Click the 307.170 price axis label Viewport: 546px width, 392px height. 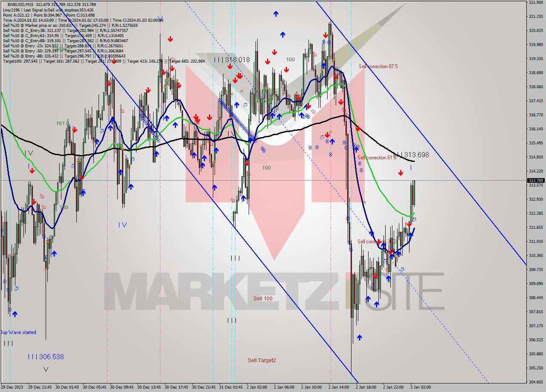pyautogui.click(x=536, y=326)
